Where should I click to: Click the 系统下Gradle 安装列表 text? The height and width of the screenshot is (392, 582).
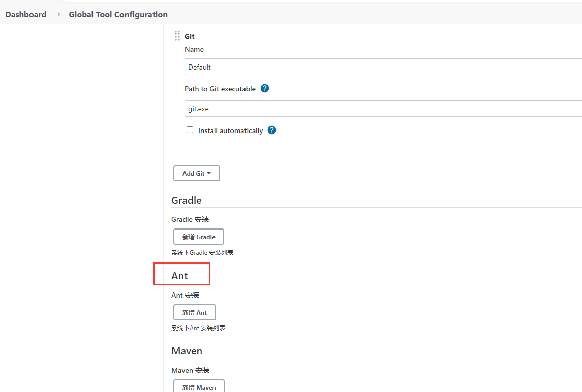tap(202, 252)
